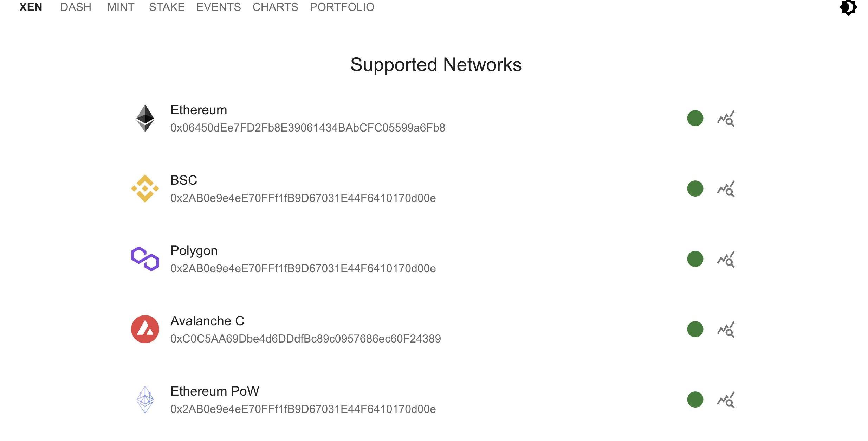Switch to the STAKE section
The height and width of the screenshot is (441, 868).
167,7
